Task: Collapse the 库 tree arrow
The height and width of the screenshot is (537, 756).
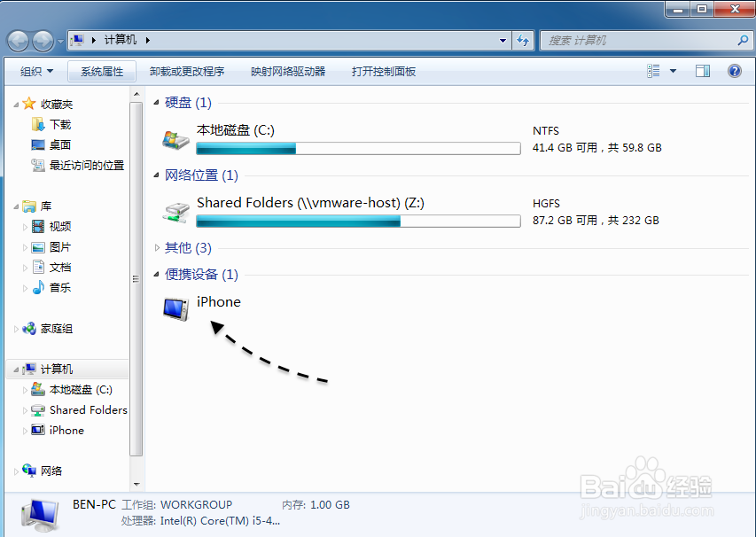Action: pyautogui.click(x=16, y=206)
